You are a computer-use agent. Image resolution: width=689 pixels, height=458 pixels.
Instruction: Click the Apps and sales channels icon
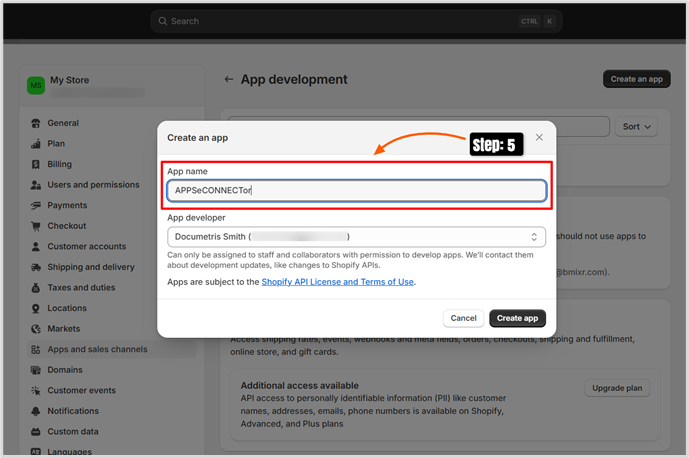(x=36, y=349)
